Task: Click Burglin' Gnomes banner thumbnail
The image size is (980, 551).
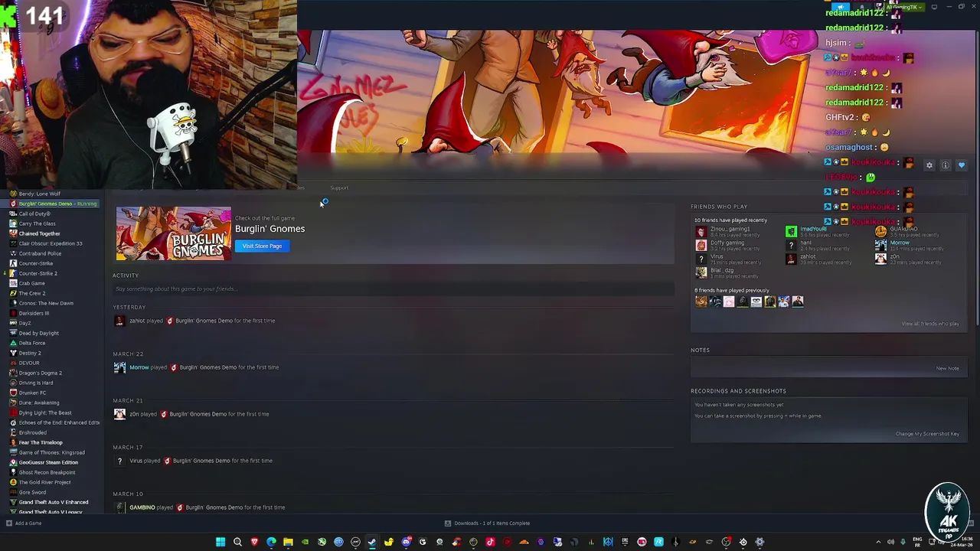Action: click(x=173, y=233)
